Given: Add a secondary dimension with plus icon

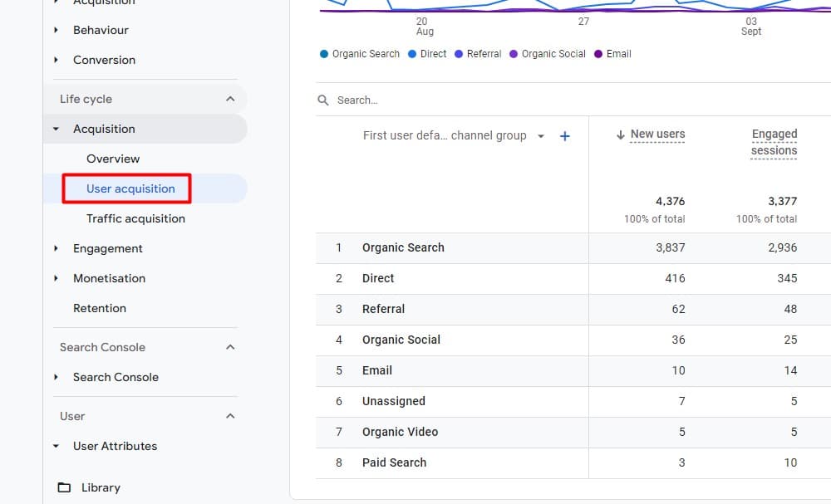Looking at the screenshot, I should pyautogui.click(x=565, y=136).
